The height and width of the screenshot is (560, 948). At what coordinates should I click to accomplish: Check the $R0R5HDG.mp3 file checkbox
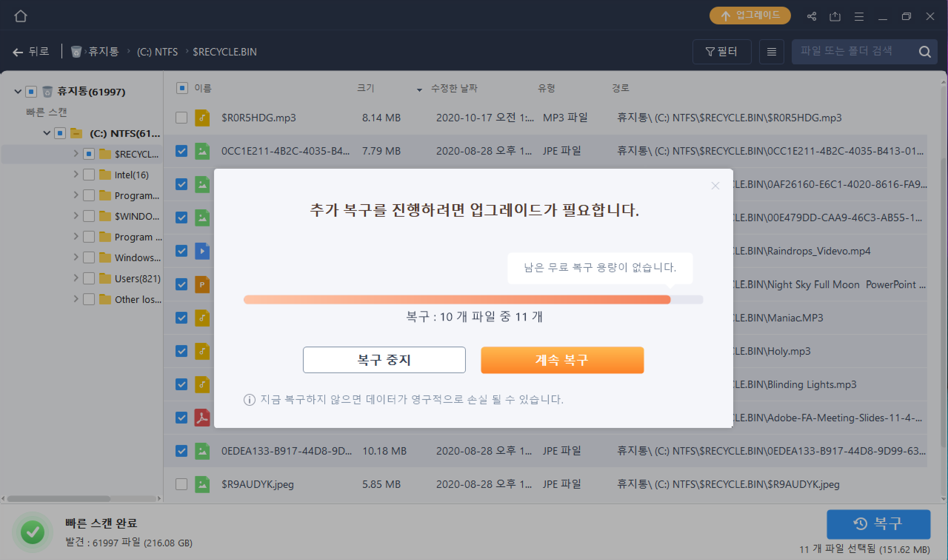pos(181,118)
